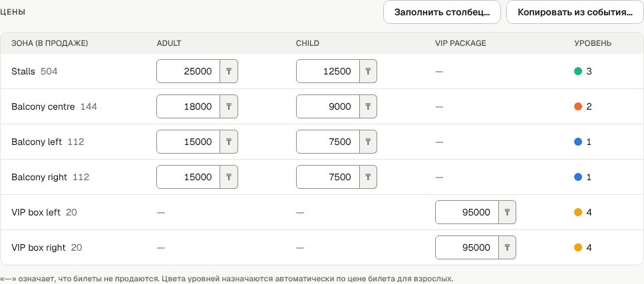Viewport: 644px width, 284px height.
Task: Click tenge icon for VIP box left price
Action: (x=507, y=213)
